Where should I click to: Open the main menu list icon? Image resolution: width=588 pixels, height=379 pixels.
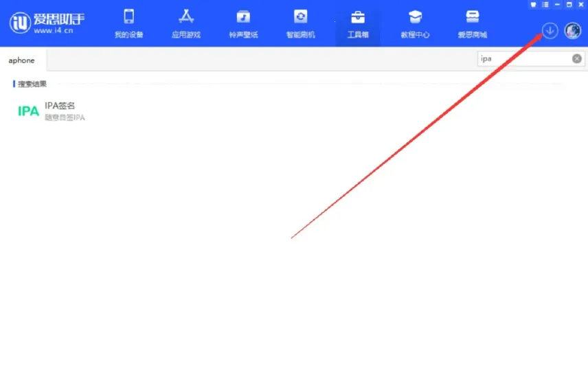(545, 5)
